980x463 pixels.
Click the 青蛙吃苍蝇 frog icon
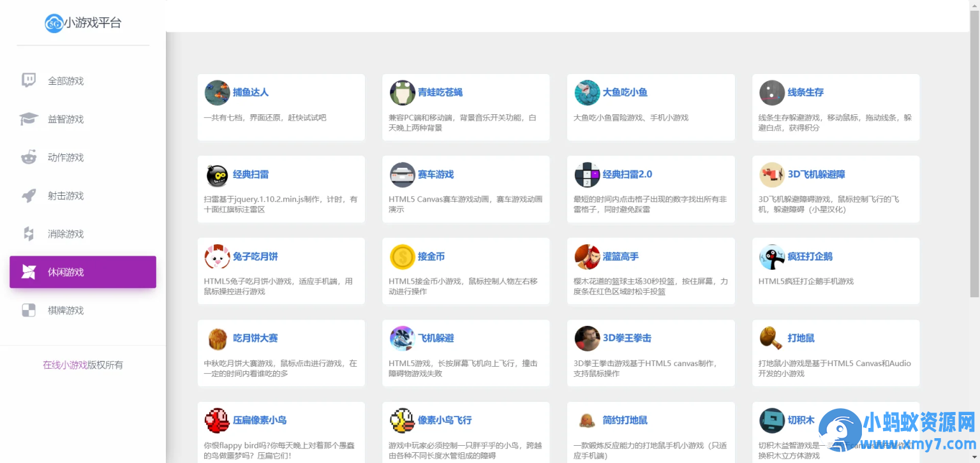[402, 92]
